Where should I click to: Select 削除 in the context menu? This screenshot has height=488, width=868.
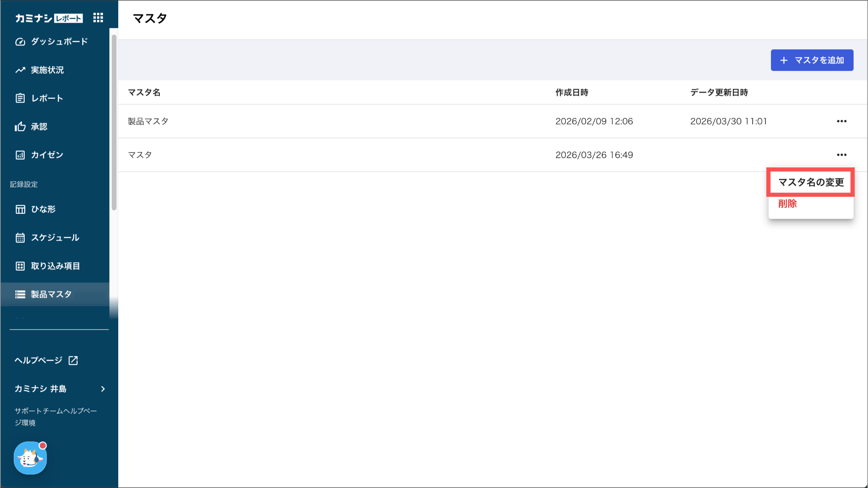[x=787, y=204]
